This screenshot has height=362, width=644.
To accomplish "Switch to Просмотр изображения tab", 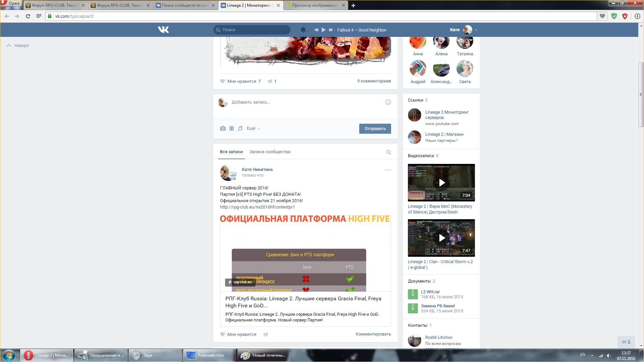I will [316, 5].
